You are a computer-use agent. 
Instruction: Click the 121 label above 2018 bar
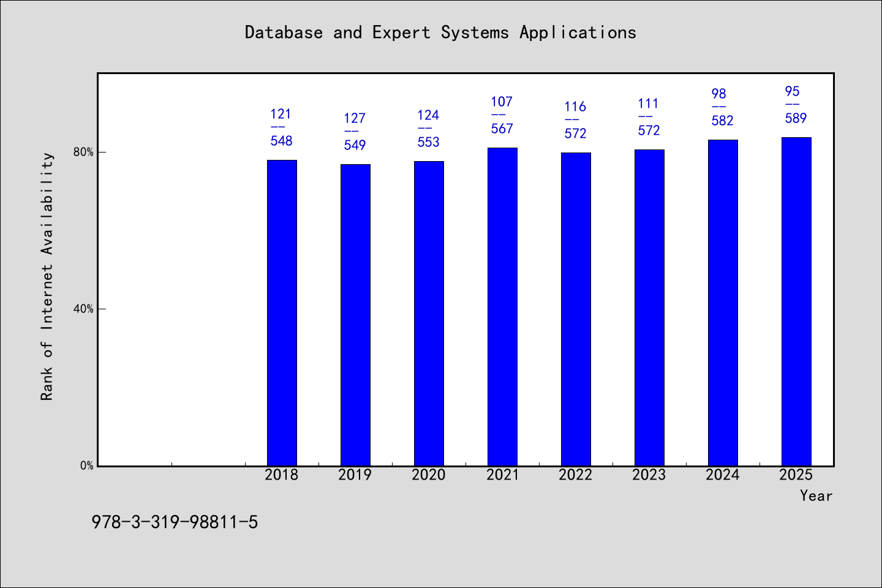tap(281, 114)
